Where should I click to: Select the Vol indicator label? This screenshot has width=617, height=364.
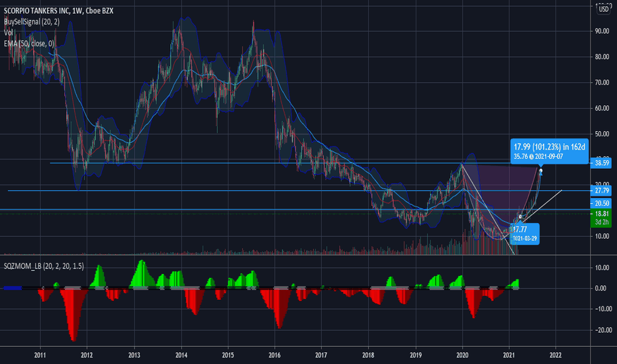click(x=8, y=32)
